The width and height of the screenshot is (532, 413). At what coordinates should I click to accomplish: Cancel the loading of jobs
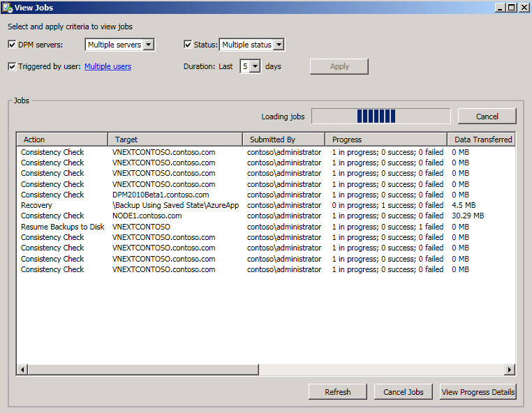pyautogui.click(x=487, y=117)
